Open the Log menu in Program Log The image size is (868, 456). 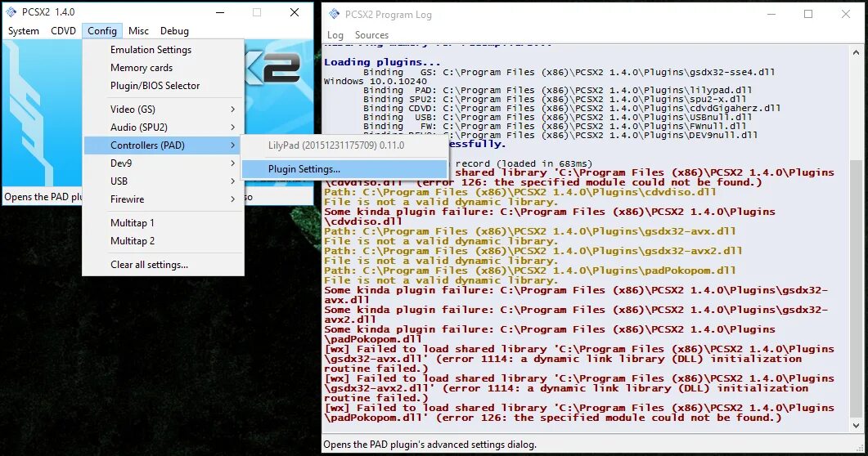point(335,35)
